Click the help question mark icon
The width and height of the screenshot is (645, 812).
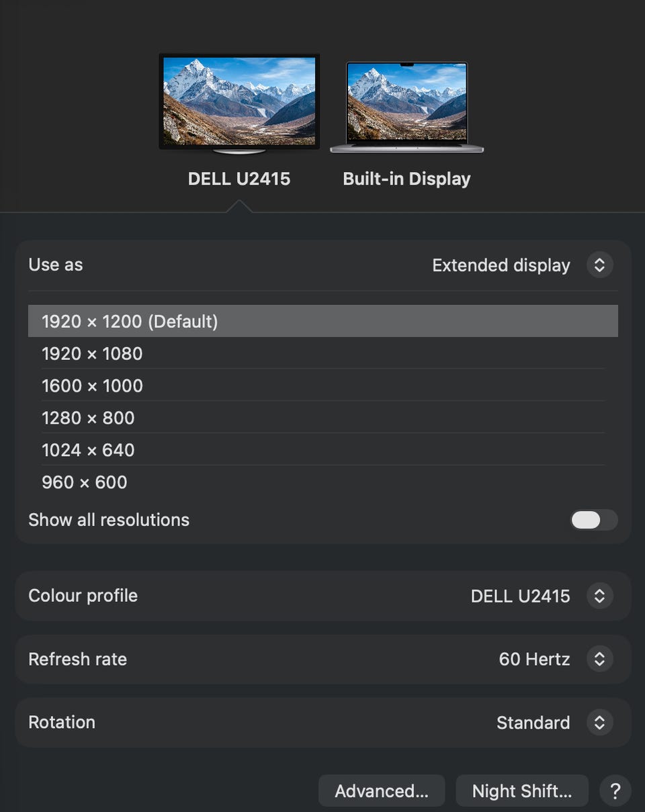615,791
